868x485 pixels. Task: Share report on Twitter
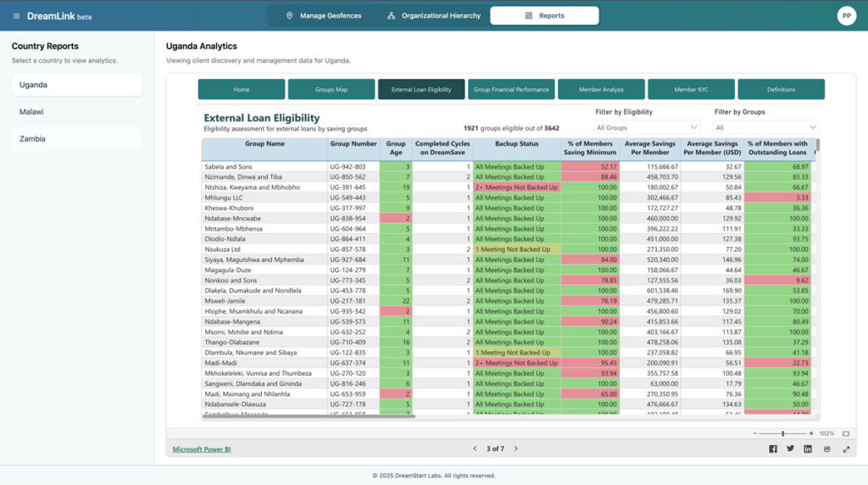click(x=791, y=449)
